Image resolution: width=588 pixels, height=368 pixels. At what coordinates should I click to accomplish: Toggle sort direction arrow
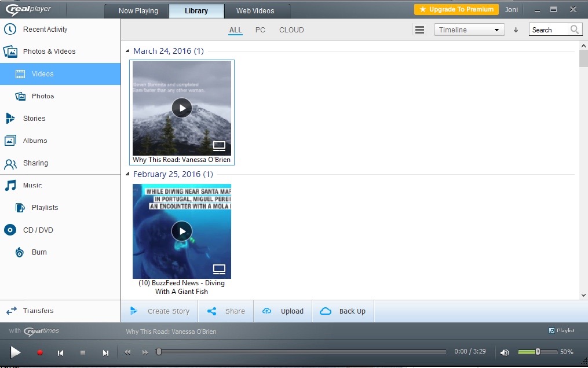(516, 30)
